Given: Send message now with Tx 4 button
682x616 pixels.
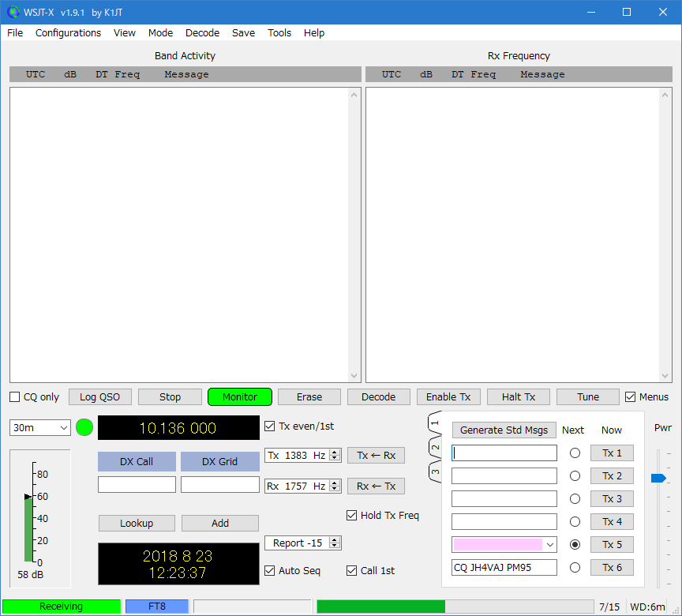Looking at the screenshot, I should [612, 521].
